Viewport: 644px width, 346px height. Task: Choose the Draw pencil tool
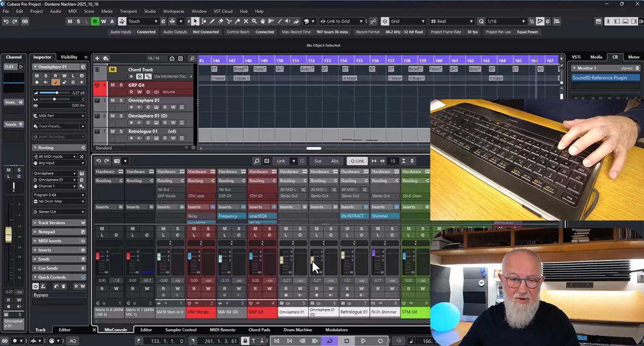click(212, 21)
